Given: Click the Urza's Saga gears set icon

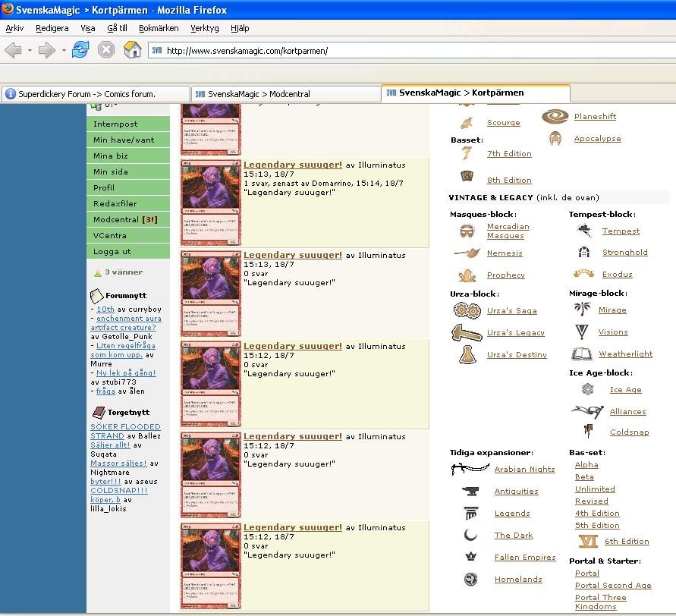Looking at the screenshot, I should [467, 310].
